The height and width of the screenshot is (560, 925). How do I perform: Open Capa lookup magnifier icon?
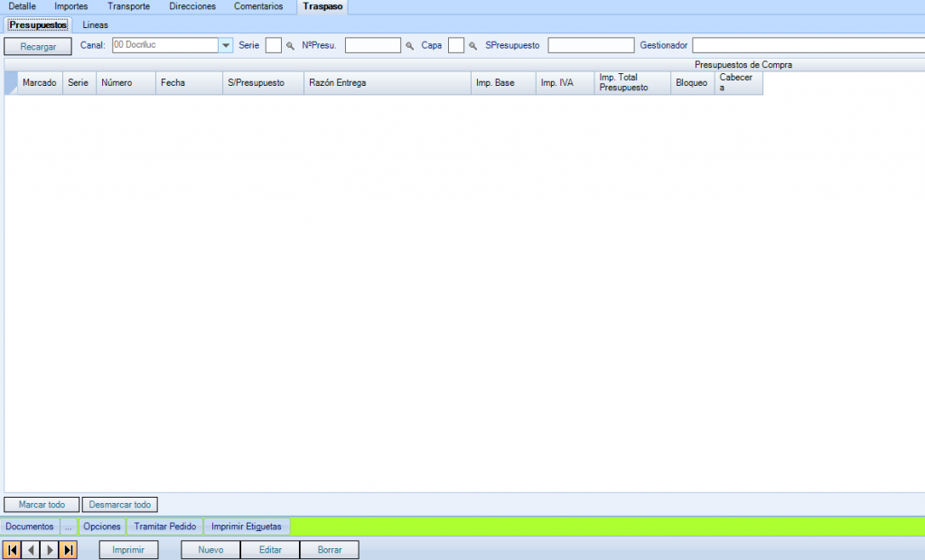472,45
